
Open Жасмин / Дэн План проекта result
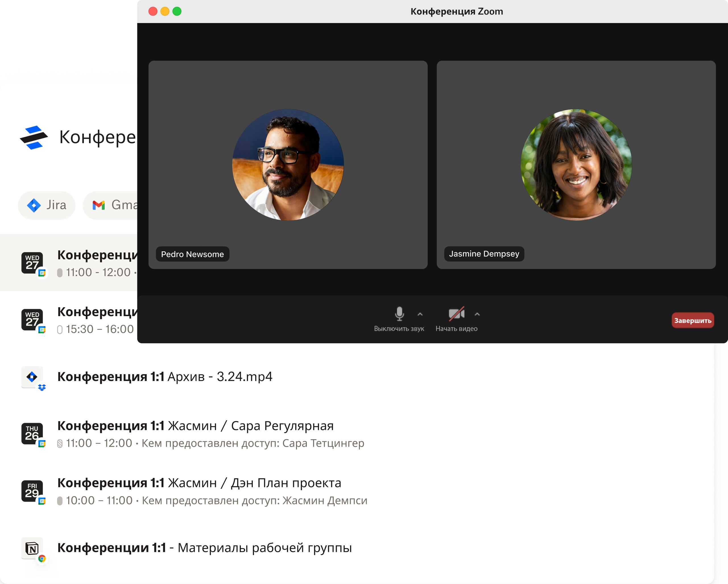pos(199,483)
